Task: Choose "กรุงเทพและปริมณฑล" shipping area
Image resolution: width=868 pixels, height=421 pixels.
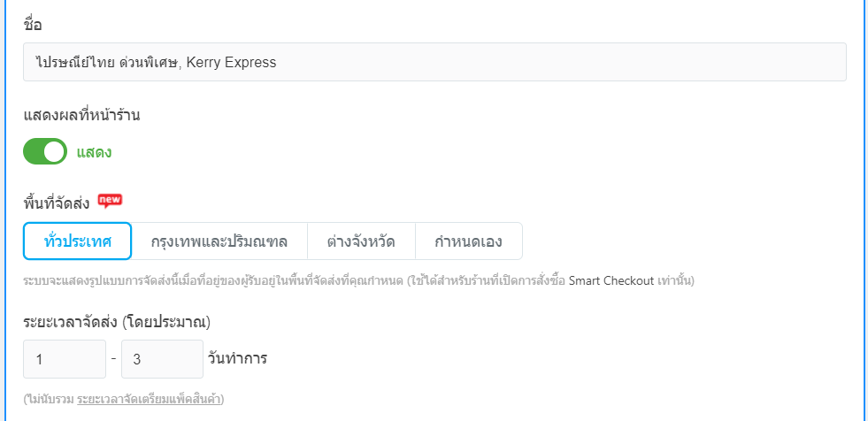Action: tap(219, 241)
